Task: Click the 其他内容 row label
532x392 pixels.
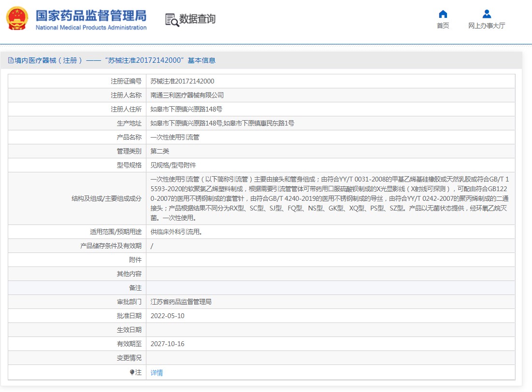Action: click(x=129, y=274)
